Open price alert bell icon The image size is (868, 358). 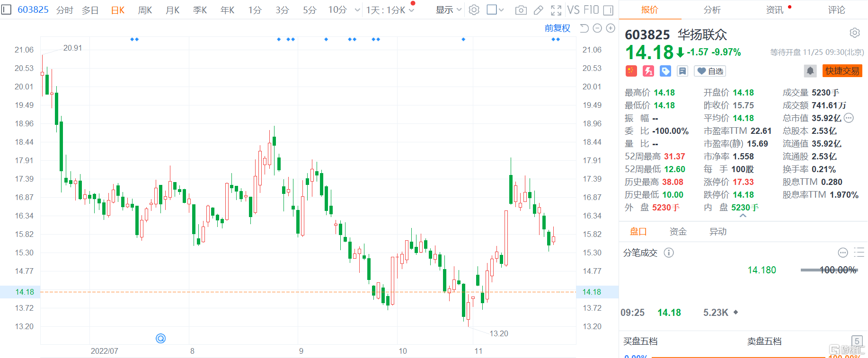coord(810,71)
